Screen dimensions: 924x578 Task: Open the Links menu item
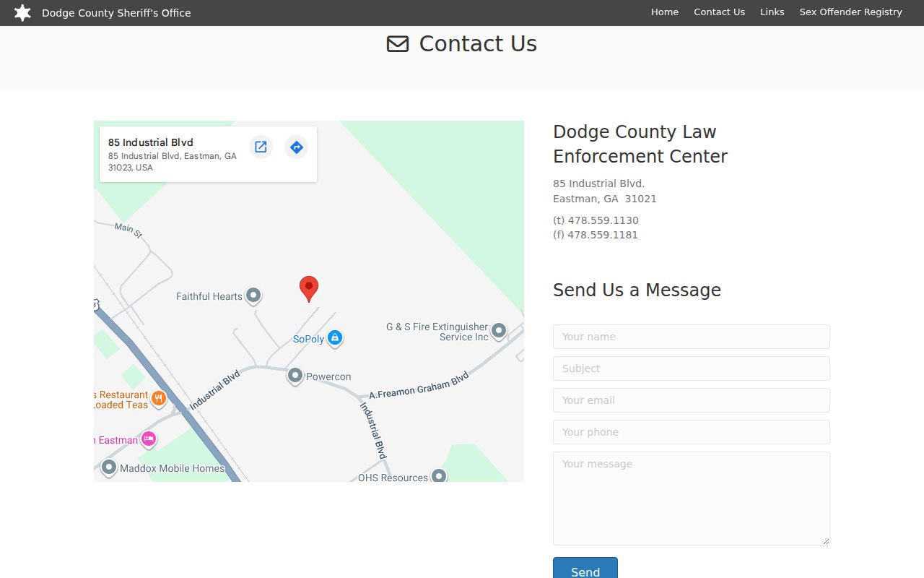(772, 12)
